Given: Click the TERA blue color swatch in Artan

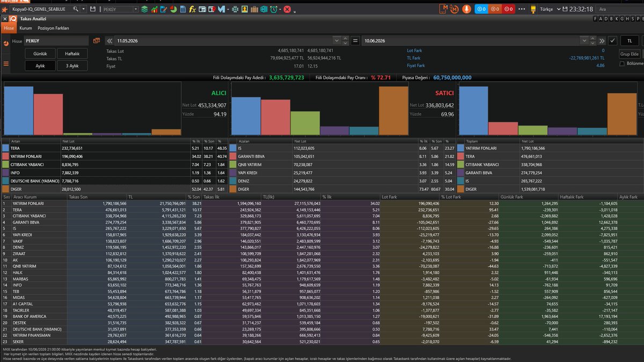Looking at the screenshot, I should coord(5,147).
